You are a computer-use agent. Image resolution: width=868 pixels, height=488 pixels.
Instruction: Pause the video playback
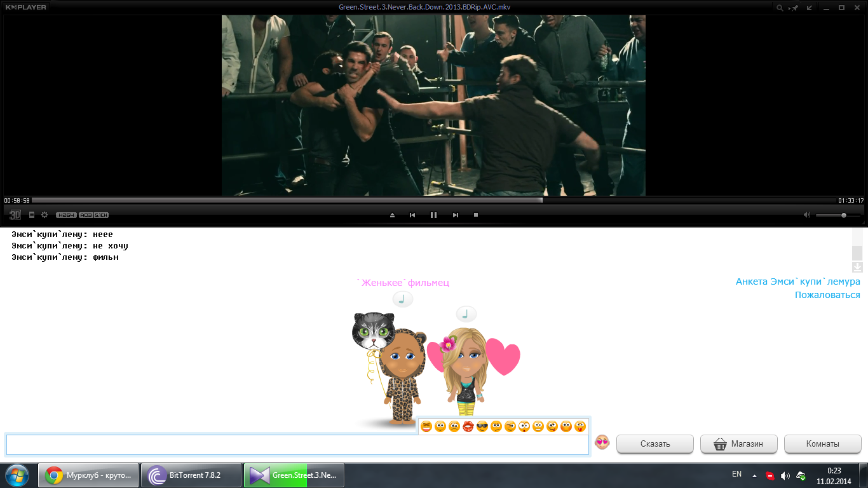tap(433, 215)
